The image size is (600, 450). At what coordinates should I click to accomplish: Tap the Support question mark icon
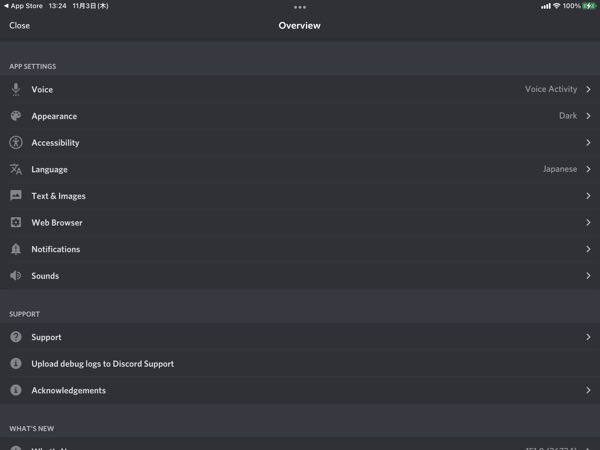coord(16,337)
